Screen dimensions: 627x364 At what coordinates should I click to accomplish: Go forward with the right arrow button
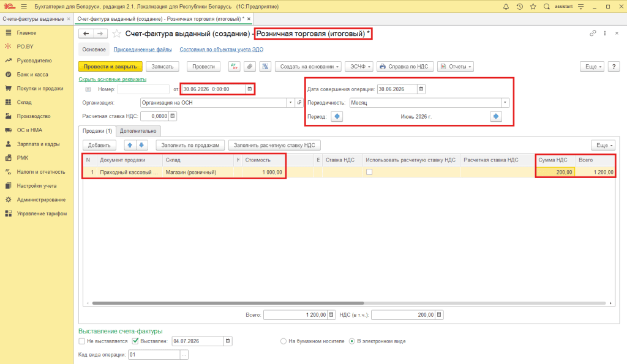click(x=100, y=34)
